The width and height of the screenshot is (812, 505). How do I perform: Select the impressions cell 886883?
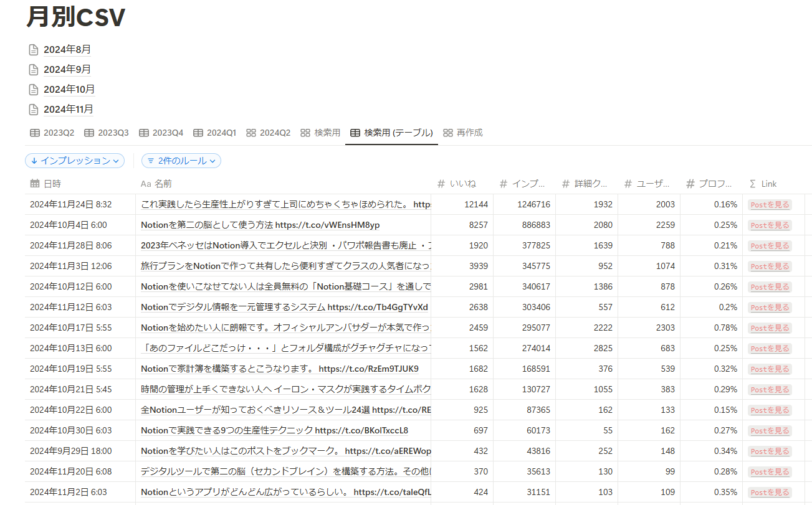point(524,225)
